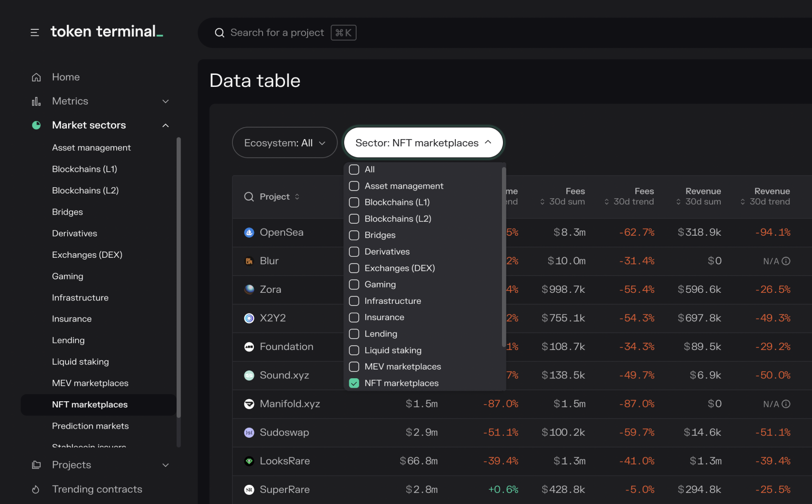Screen dimensions: 812x504
Task: Click the OpenSea project logo
Action: click(x=249, y=232)
